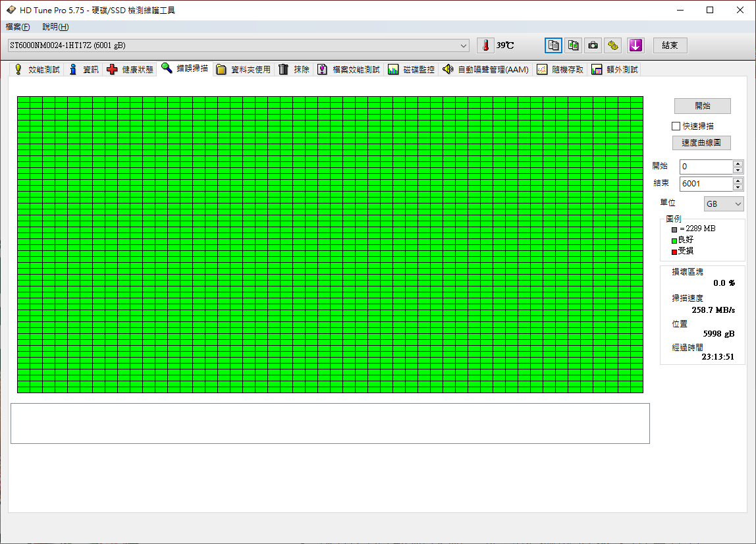756x544 pixels.
Task: Click the purple down-arrow minimize-to-tray icon
Action: 635,45
